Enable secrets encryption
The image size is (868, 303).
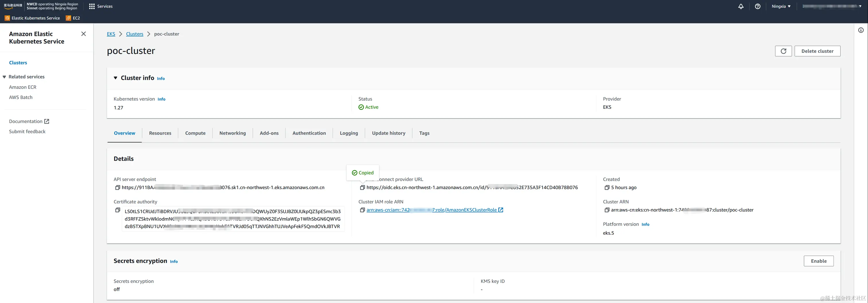click(818, 261)
